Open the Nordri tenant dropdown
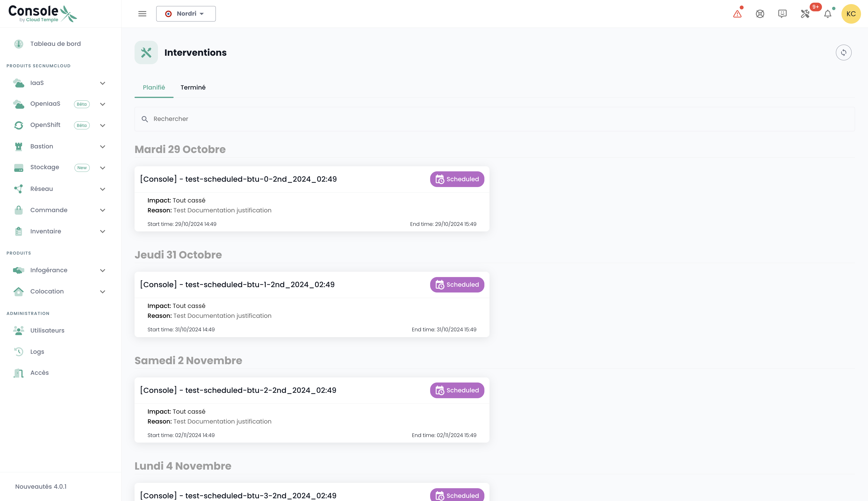Viewport: 868px width, 501px height. [x=186, y=14]
